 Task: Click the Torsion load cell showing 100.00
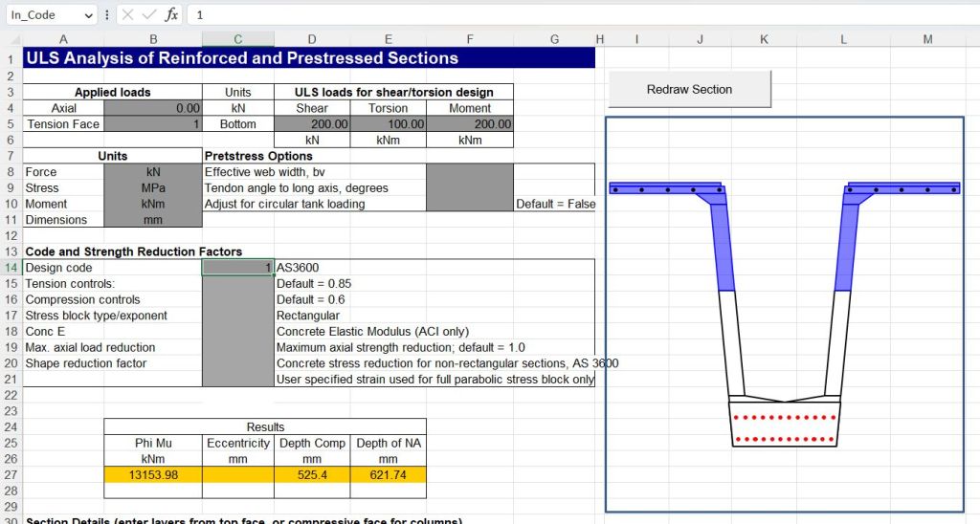point(388,124)
